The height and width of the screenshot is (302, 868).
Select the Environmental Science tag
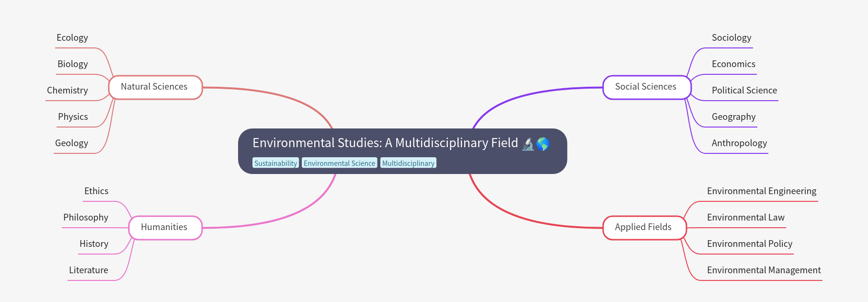pyautogui.click(x=339, y=163)
